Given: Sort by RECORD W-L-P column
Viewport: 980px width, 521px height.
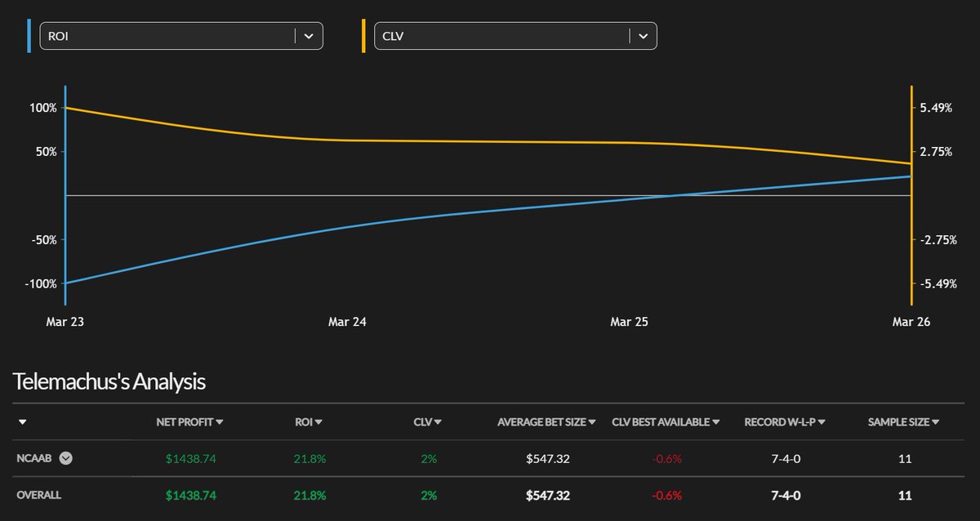Looking at the screenshot, I should click(x=785, y=422).
